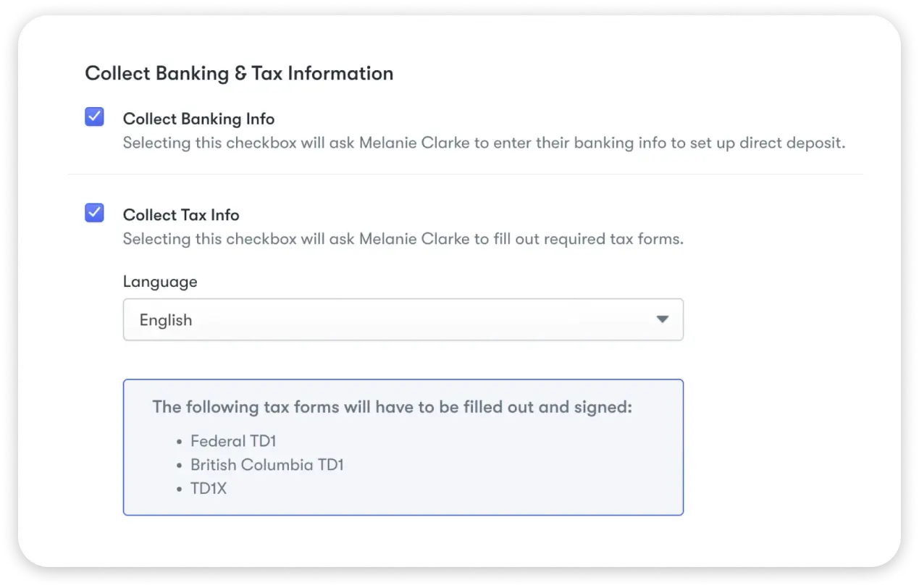Click the "Language" field label

[x=160, y=282]
